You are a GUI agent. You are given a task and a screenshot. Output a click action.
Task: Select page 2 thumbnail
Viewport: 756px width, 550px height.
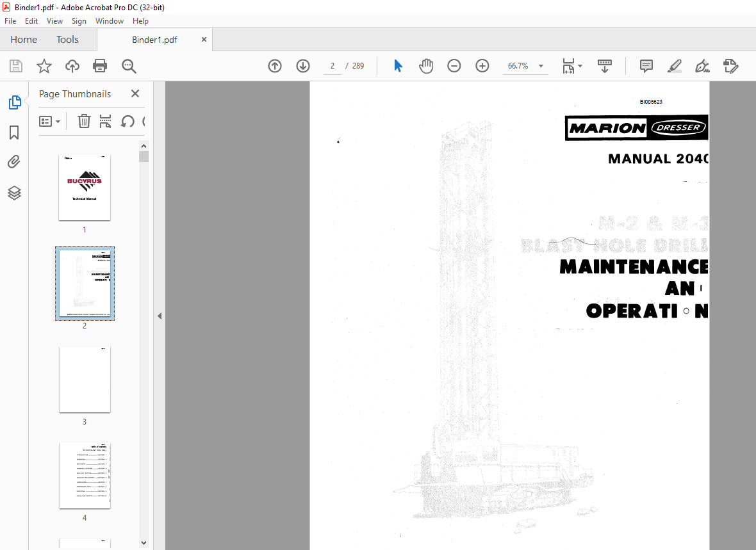click(x=85, y=283)
